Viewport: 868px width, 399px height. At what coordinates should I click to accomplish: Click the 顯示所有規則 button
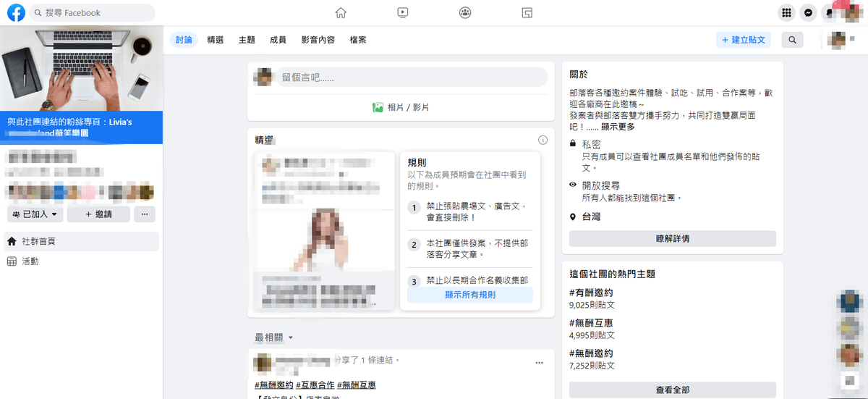pos(469,295)
